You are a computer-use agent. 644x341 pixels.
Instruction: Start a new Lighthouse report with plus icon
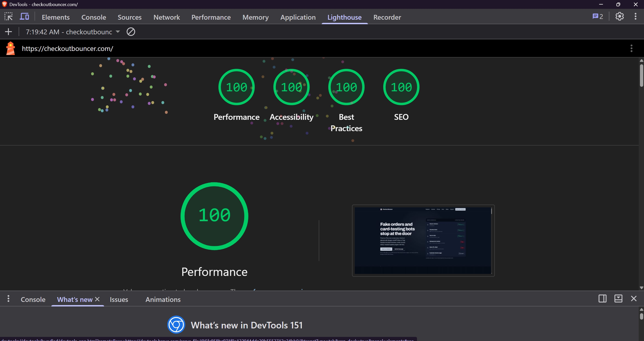click(x=8, y=32)
